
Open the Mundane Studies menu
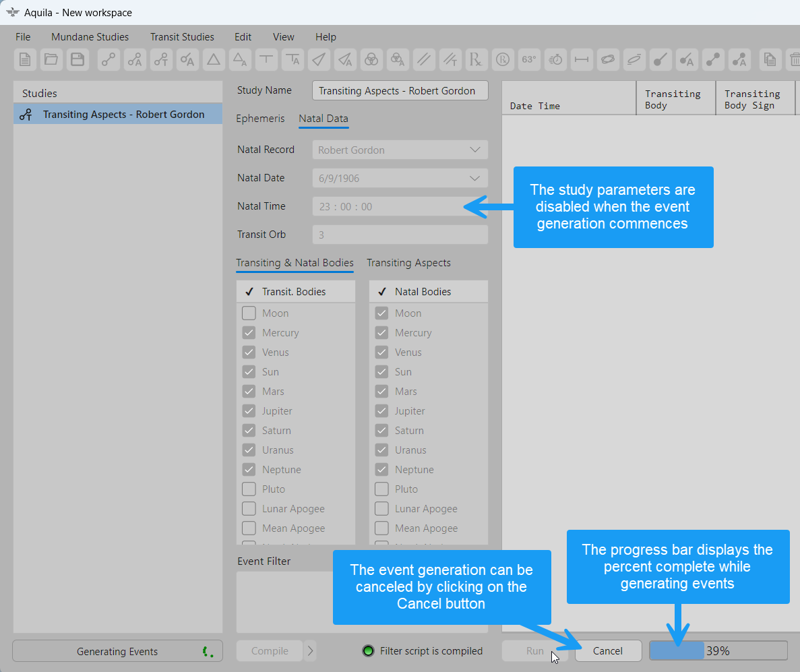coord(90,37)
